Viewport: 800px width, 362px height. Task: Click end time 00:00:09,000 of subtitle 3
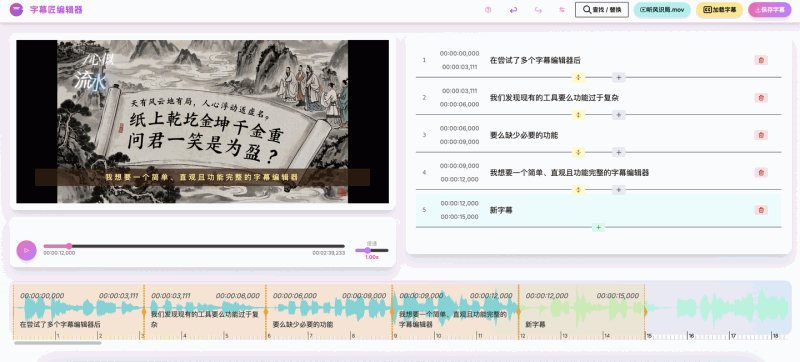click(460, 142)
